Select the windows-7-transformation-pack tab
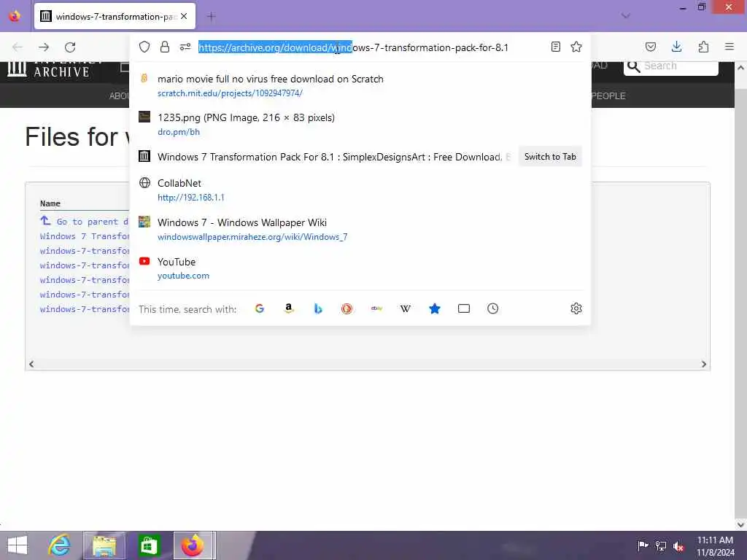747x560 pixels. [115, 16]
